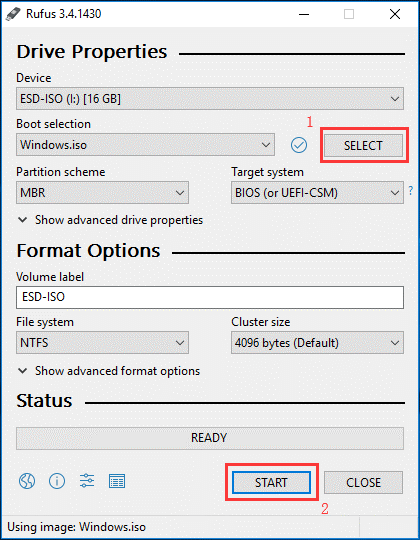Click the Target system help question mark
Screen dimensions: 420x540
coord(410,190)
